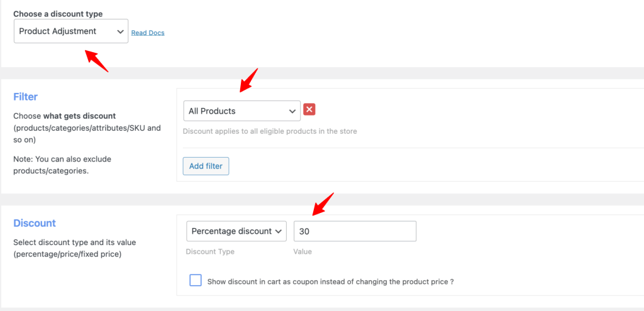Click the blue Discount section heading
The height and width of the screenshot is (311, 644).
click(35, 223)
